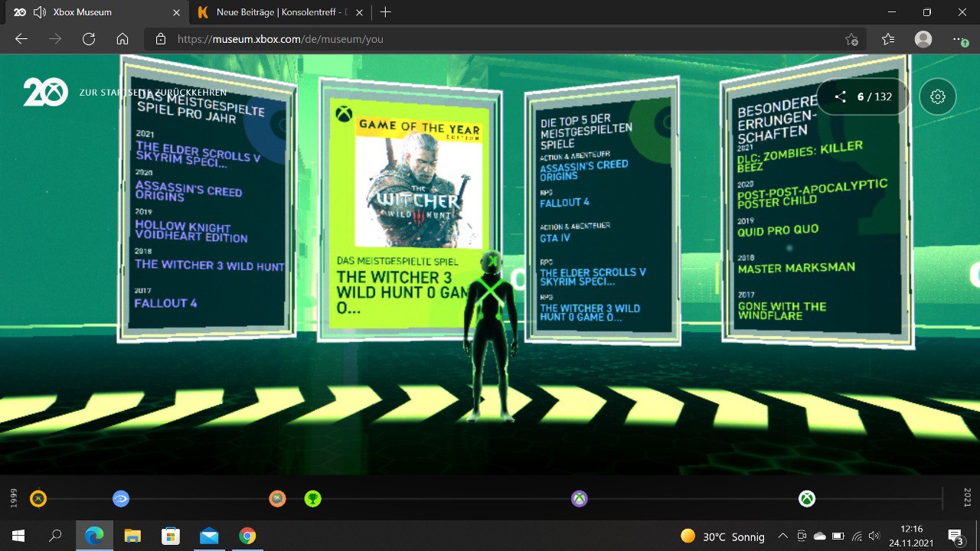Add this page to favorites
This screenshot has width=980, height=551.
coord(851,39)
